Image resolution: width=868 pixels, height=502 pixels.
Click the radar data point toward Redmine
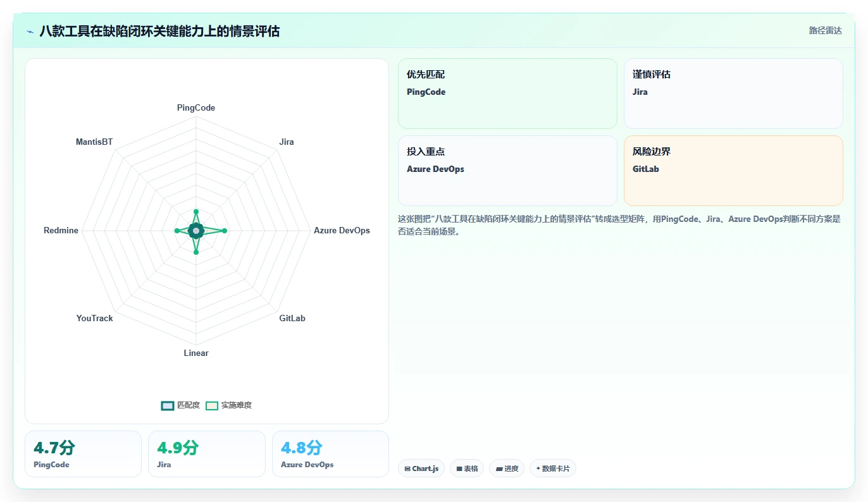[x=177, y=231]
